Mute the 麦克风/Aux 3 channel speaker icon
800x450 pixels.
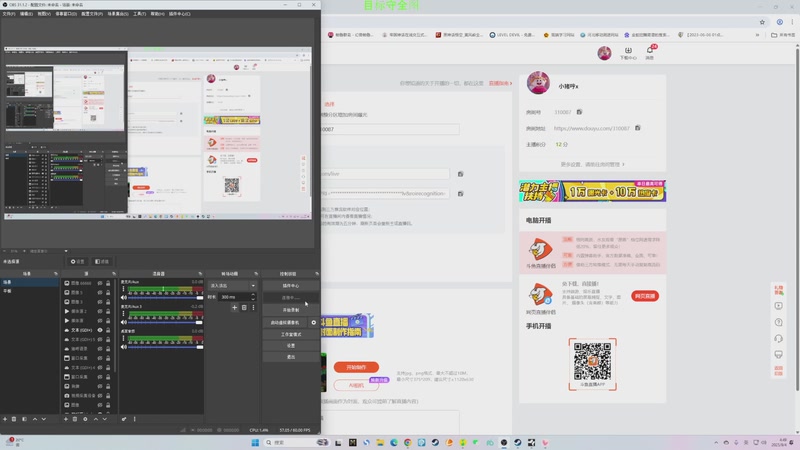(x=124, y=322)
